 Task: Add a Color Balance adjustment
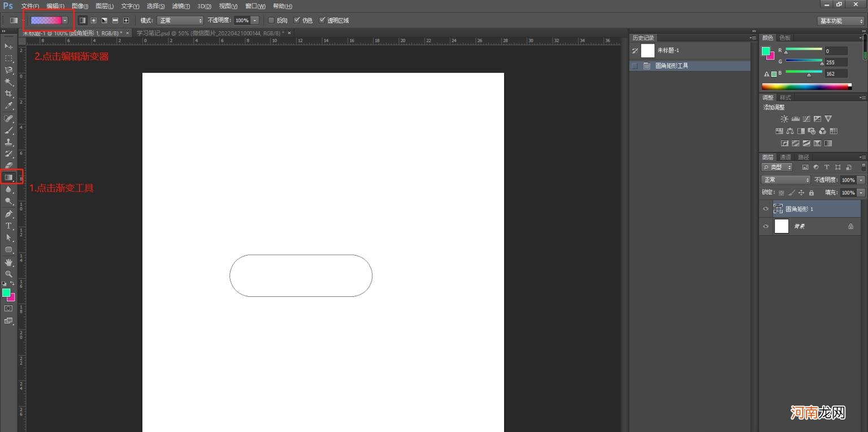790,131
